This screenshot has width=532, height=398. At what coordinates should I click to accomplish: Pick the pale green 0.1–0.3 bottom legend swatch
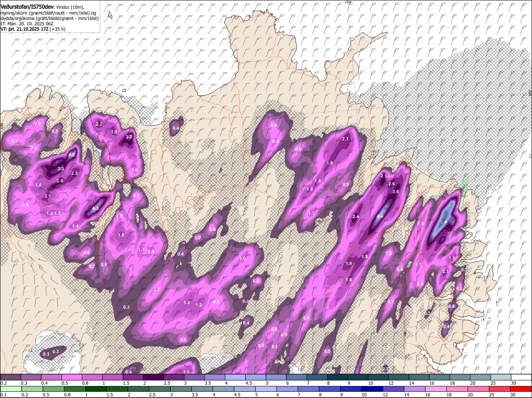(11, 389)
